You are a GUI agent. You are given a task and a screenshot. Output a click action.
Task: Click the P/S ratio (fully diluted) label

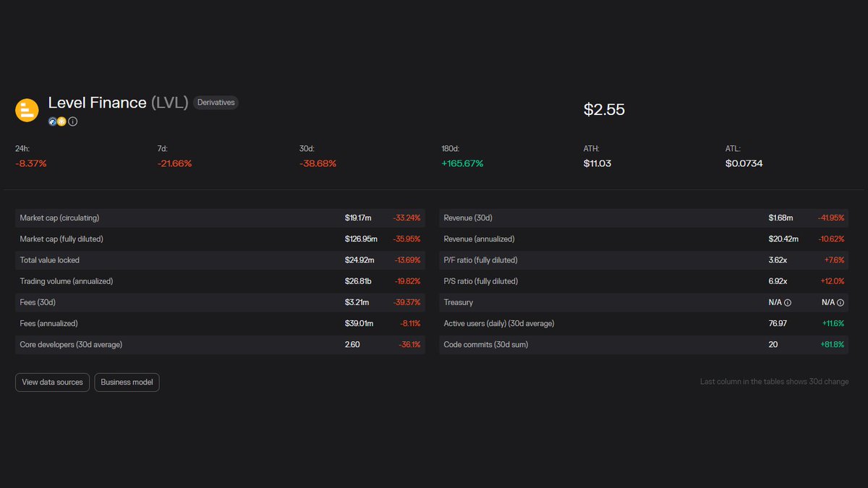480,281
